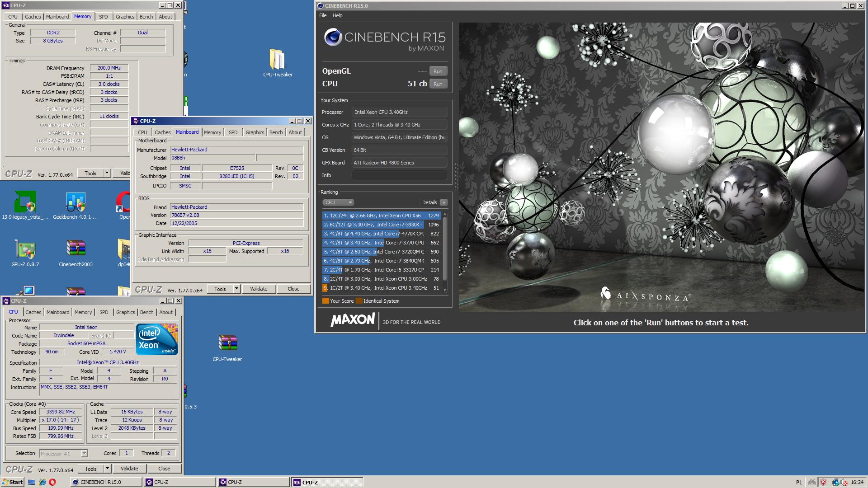Run the CPU test in Cinebench
The image size is (868, 488).
pos(438,84)
